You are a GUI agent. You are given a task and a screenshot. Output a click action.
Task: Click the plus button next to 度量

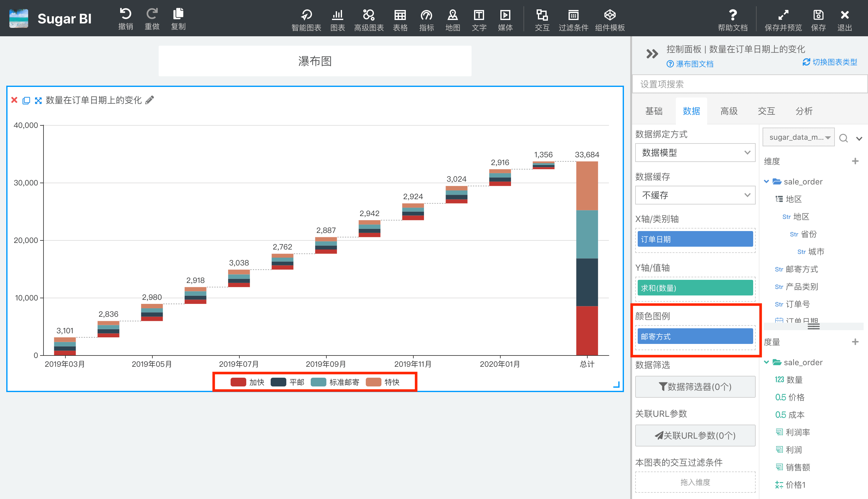pos(855,342)
